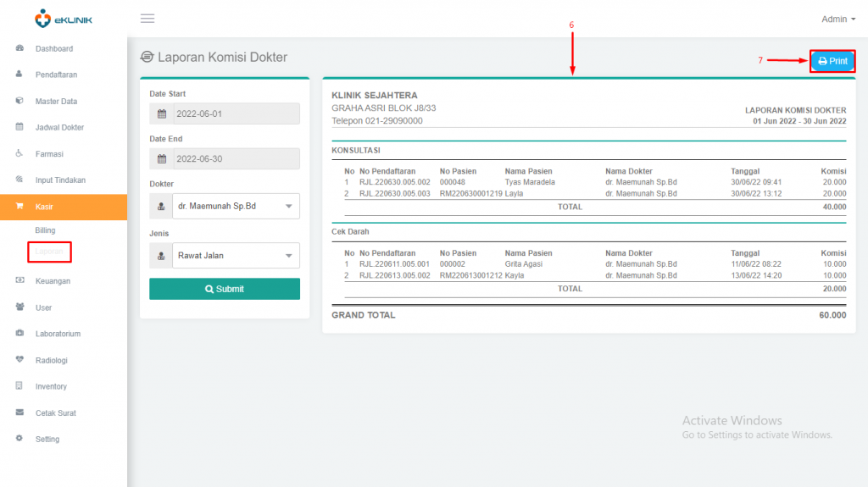Open the Keuangan menu
This screenshot has height=487, width=868.
[x=53, y=280]
